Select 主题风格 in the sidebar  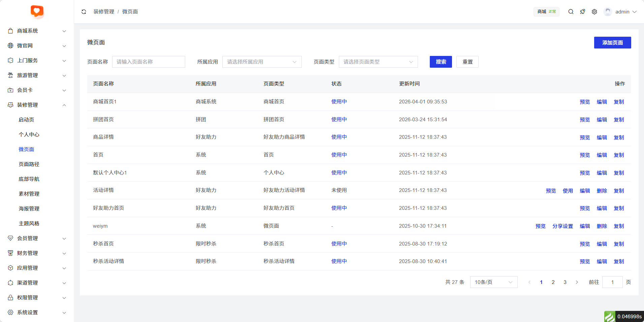[29, 224]
